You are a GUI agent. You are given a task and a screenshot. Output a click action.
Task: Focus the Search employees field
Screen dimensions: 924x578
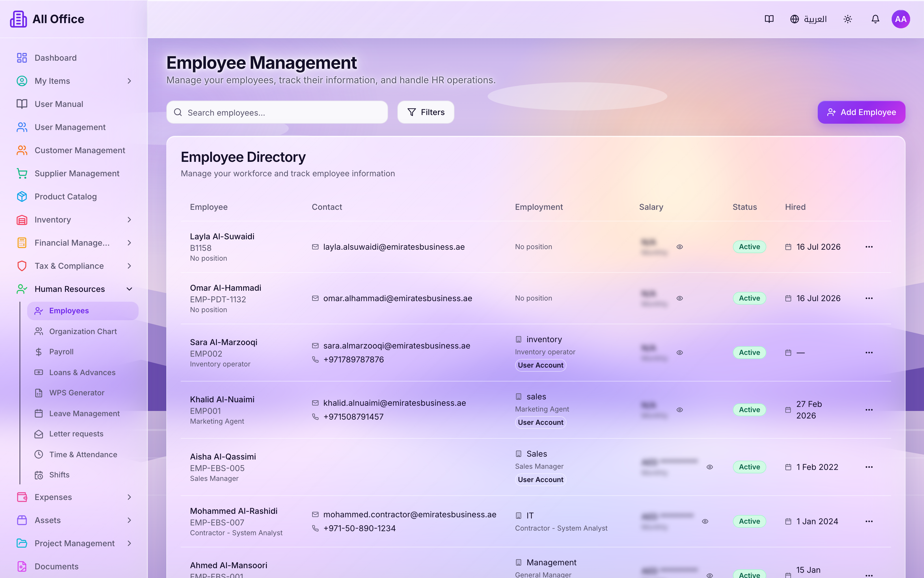277,112
